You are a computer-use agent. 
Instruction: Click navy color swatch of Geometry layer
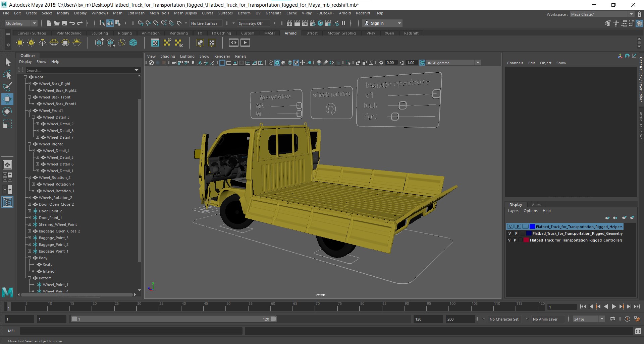click(529, 233)
